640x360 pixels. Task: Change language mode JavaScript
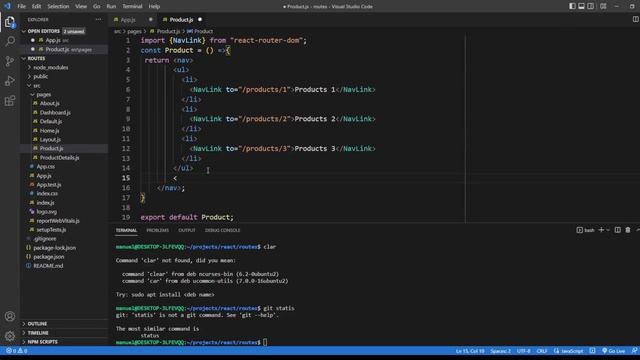tap(569, 351)
